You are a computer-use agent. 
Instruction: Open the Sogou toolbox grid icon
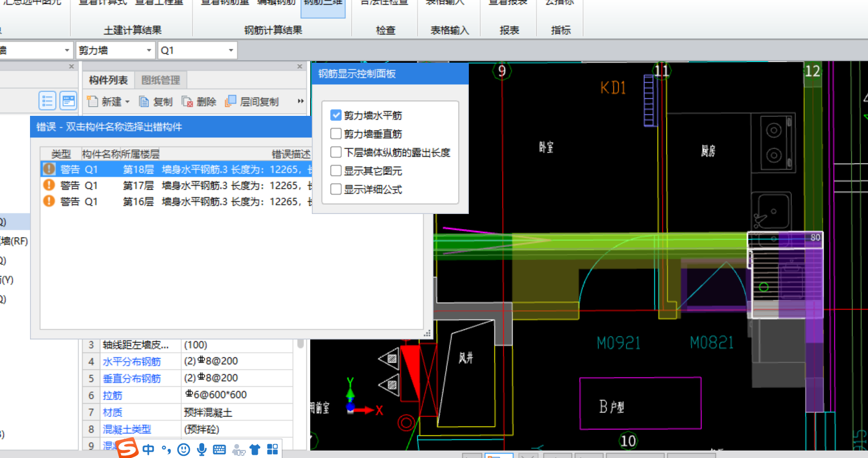click(273, 449)
